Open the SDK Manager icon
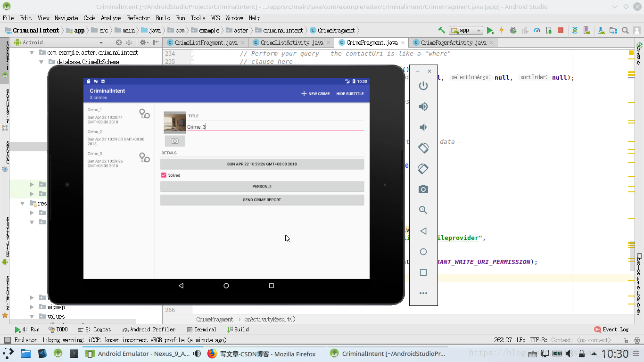Screen dimensions: 644x362 [x=601, y=30]
